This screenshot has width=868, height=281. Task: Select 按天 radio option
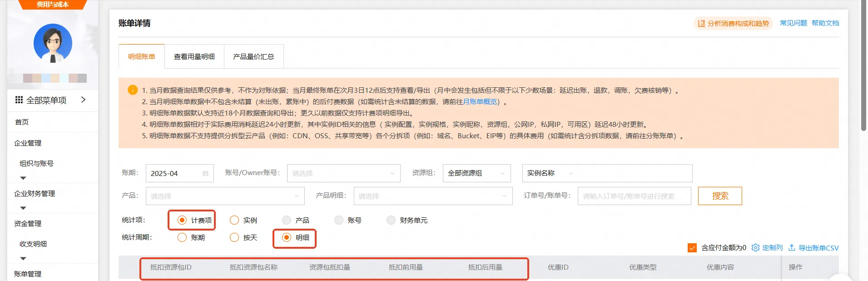(234, 237)
